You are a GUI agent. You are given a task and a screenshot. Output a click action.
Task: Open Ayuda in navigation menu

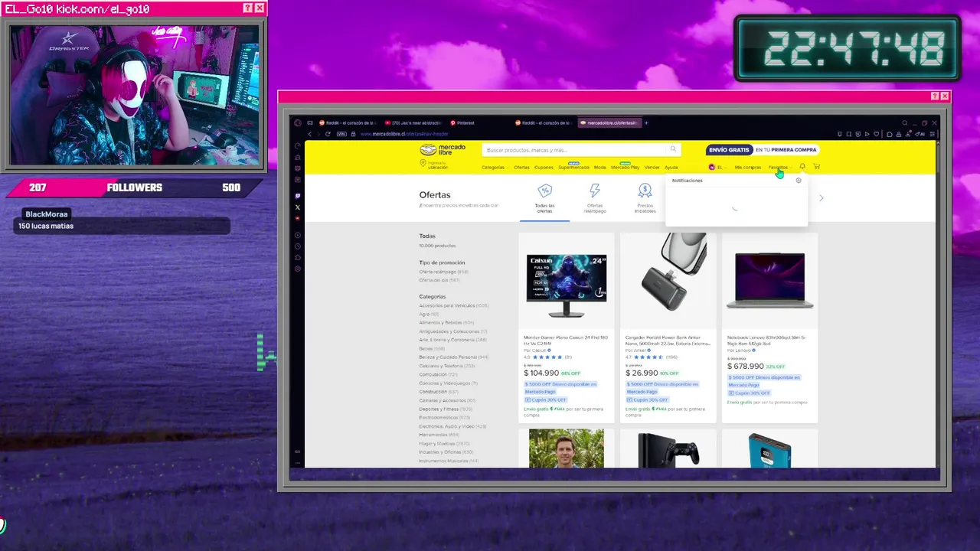[x=671, y=168]
